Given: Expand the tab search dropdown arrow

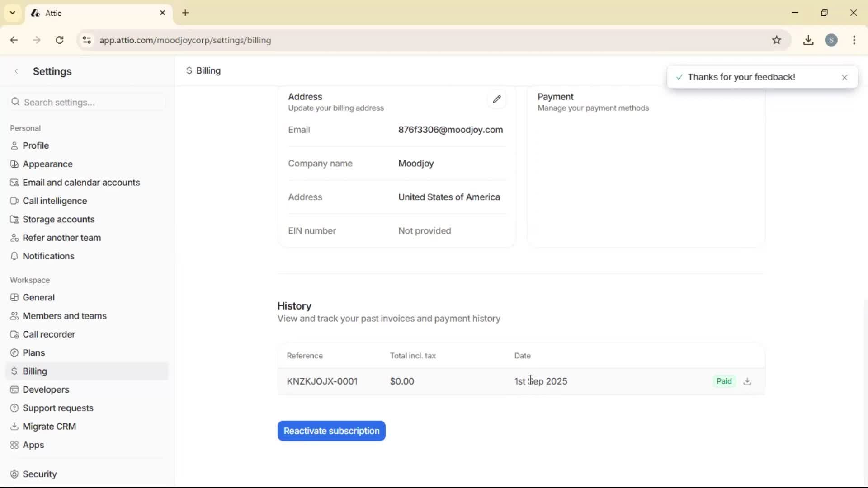Looking at the screenshot, I should [13, 13].
